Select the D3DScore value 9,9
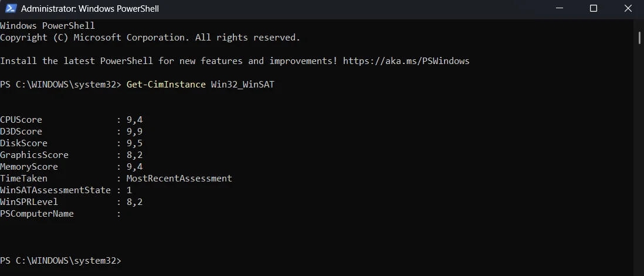 [135, 132]
